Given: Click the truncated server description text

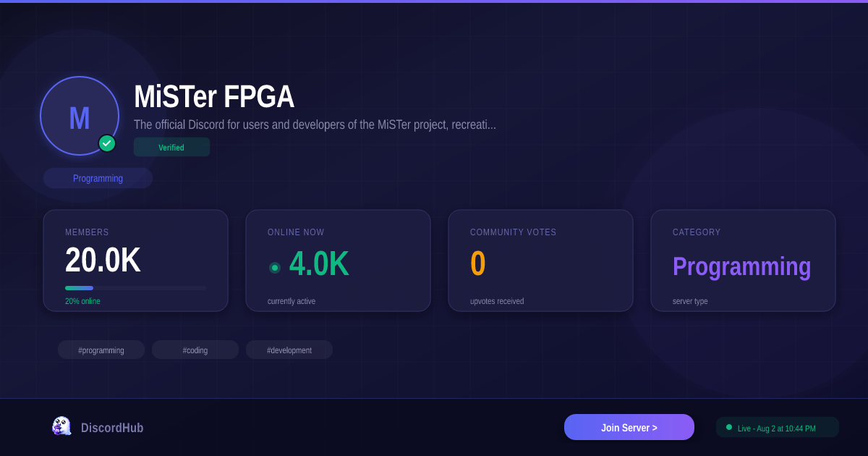Looking at the screenshot, I should pyautogui.click(x=315, y=124).
